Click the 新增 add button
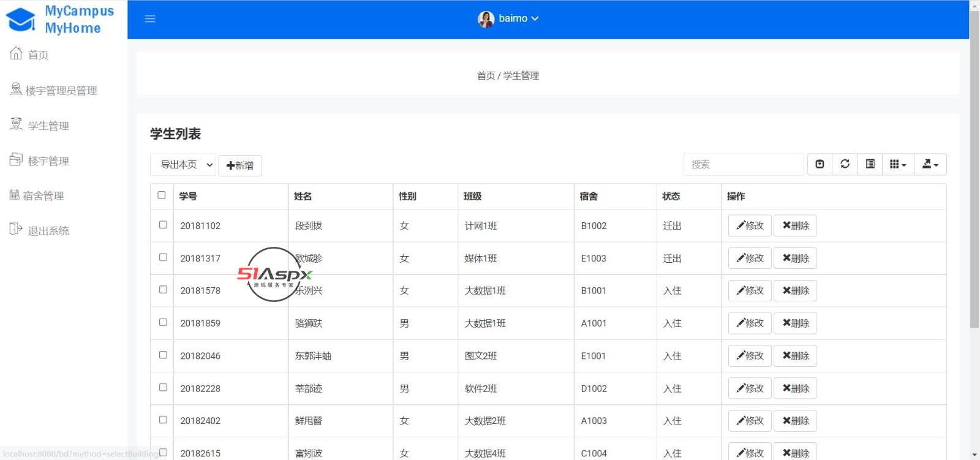This screenshot has width=980, height=460. (x=240, y=165)
